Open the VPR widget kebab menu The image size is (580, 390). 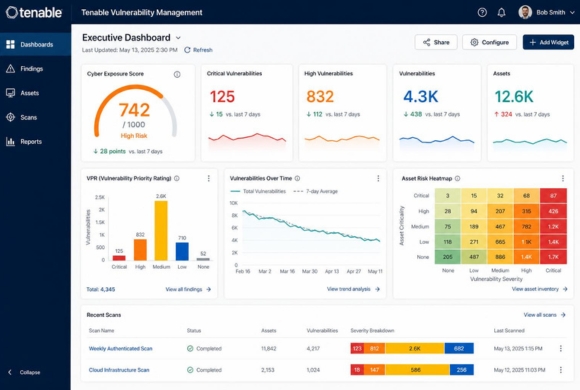click(209, 178)
